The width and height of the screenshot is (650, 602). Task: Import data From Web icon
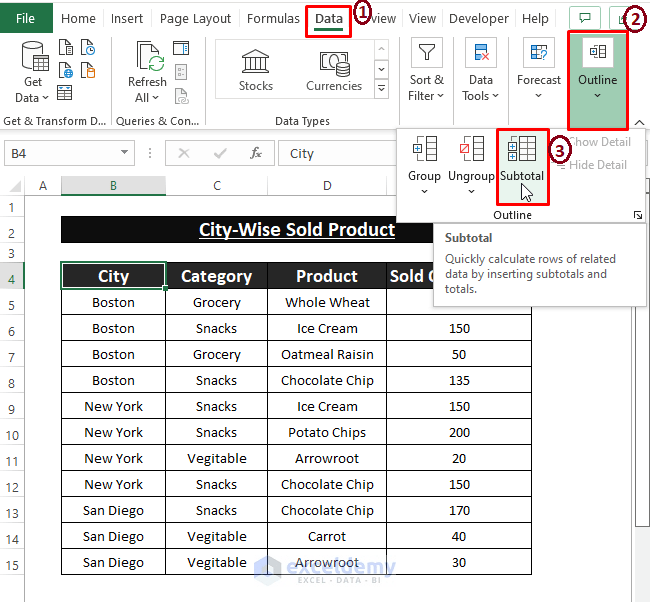pos(65,70)
